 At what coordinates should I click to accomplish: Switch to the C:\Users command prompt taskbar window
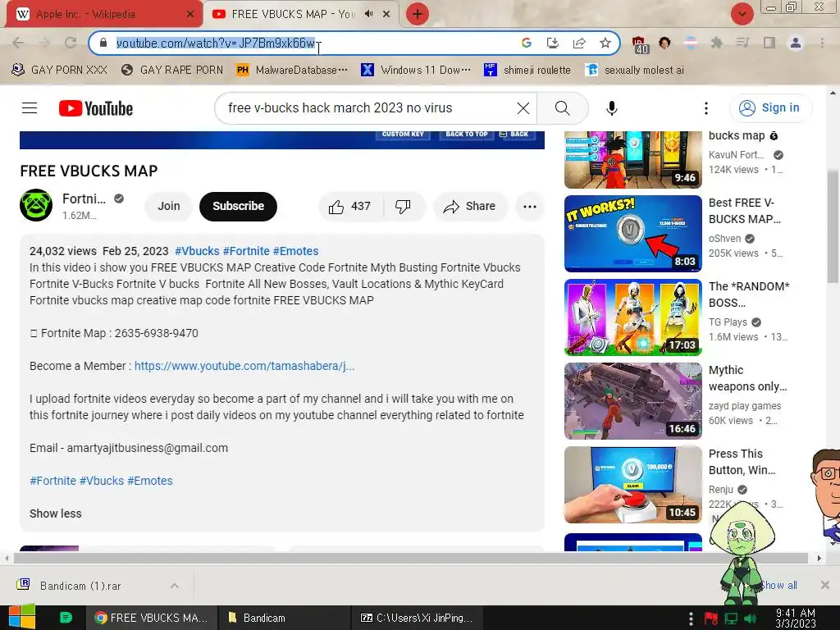pos(418,618)
